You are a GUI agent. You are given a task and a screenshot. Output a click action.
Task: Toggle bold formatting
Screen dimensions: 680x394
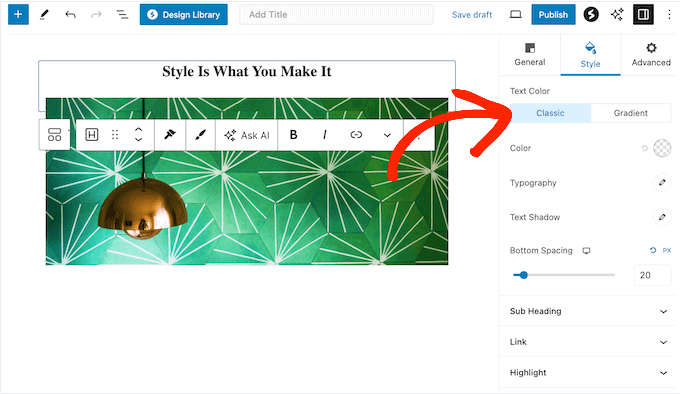[x=294, y=135]
